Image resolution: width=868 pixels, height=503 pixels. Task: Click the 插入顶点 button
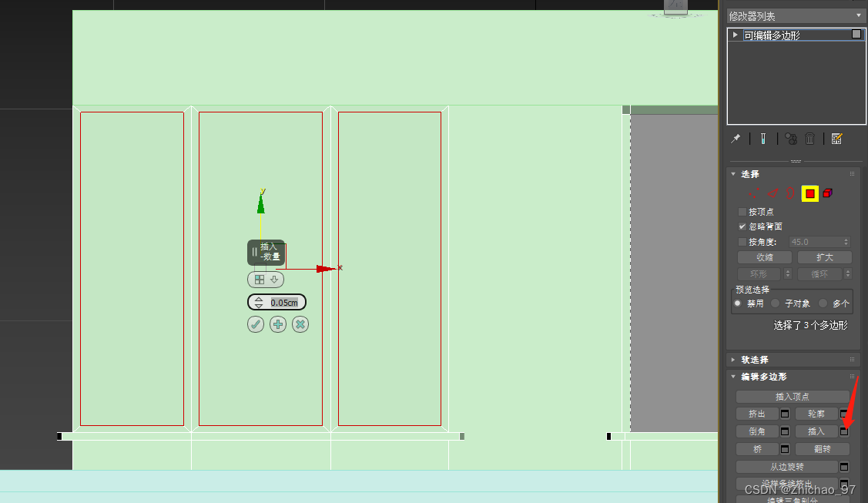793,397
